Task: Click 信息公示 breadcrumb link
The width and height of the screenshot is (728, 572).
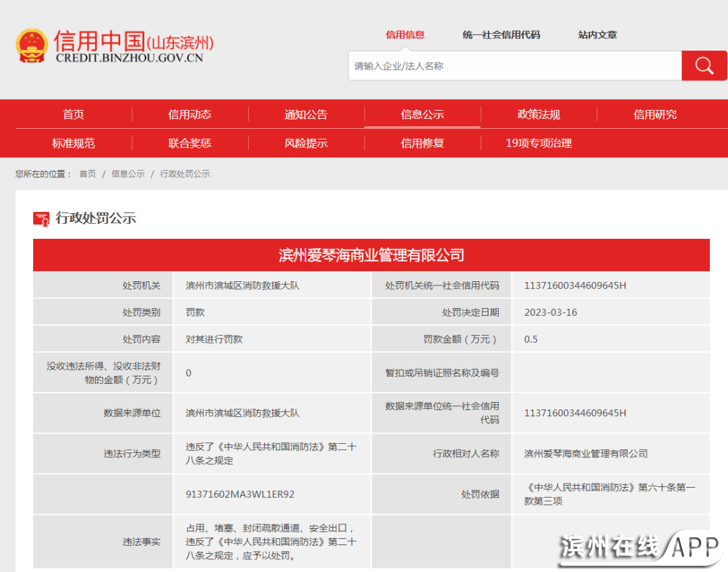Action: point(128,174)
